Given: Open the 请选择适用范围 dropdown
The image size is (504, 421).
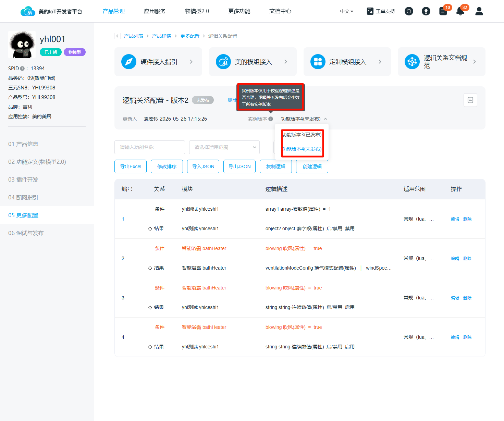Looking at the screenshot, I should [x=224, y=147].
